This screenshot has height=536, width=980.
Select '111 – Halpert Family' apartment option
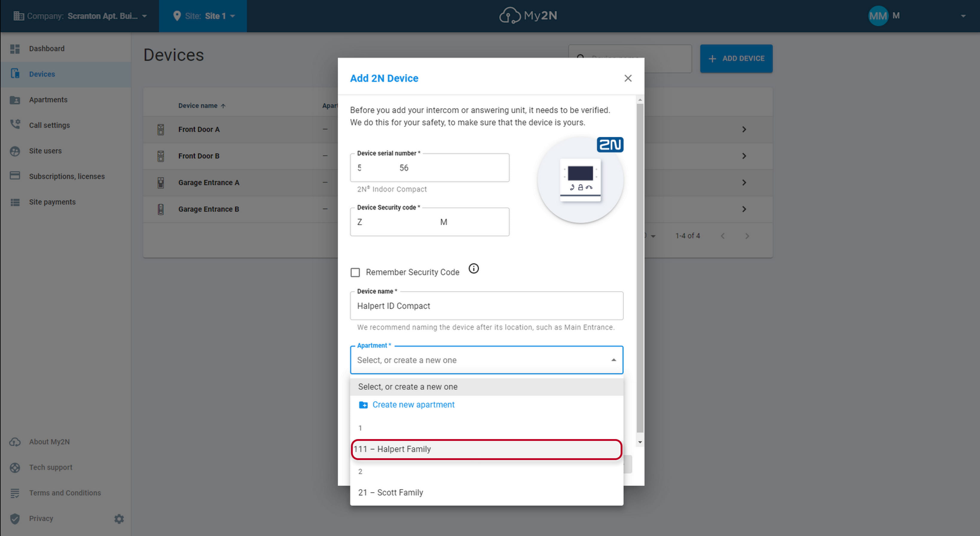pos(487,449)
